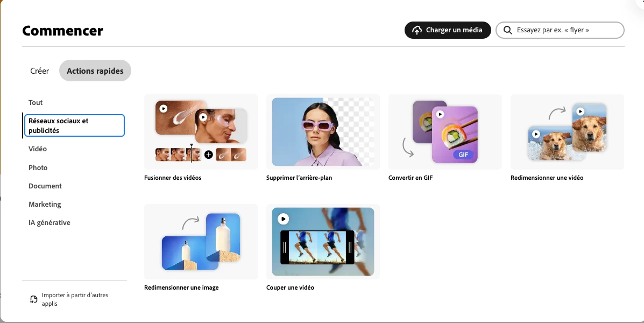The image size is (644, 323).
Task: Open the Fusionner des vidéos thumbnail
Action: [201, 132]
